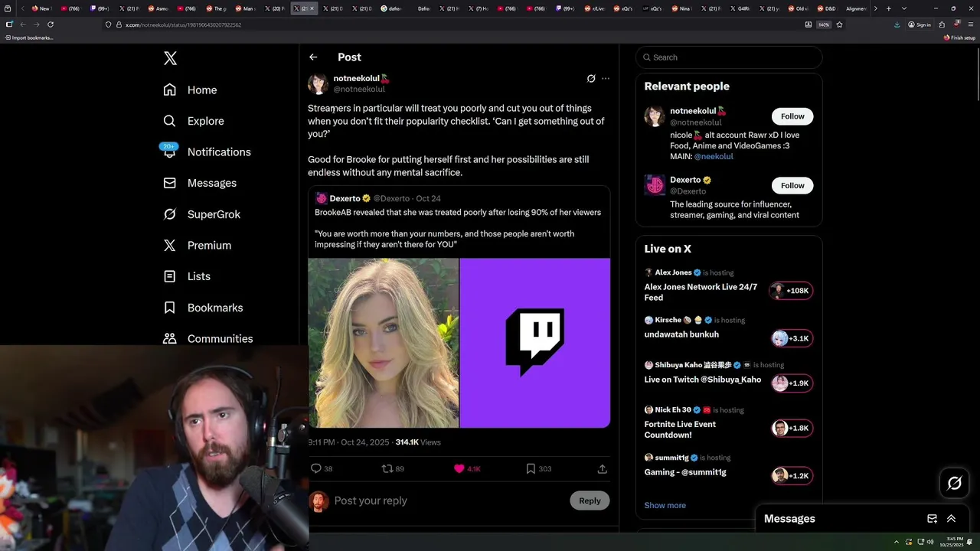Switch to the 'dafran' browser tab

coord(393,8)
